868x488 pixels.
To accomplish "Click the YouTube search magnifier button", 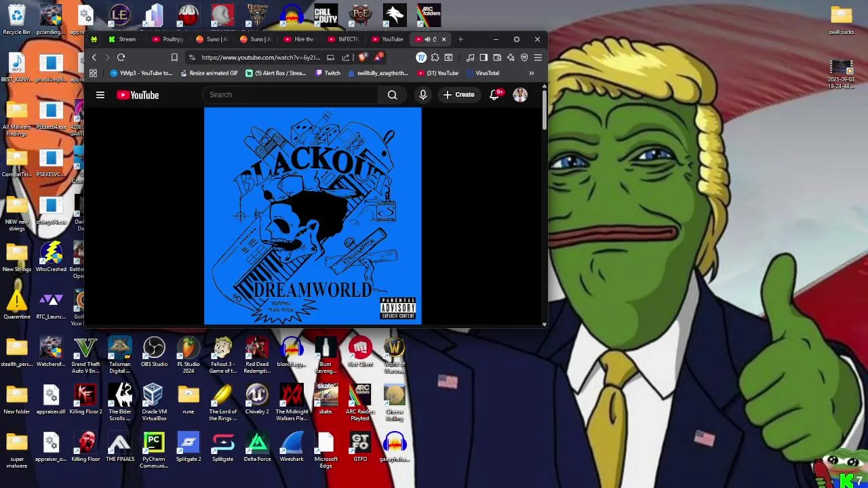I will pyautogui.click(x=392, y=95).
